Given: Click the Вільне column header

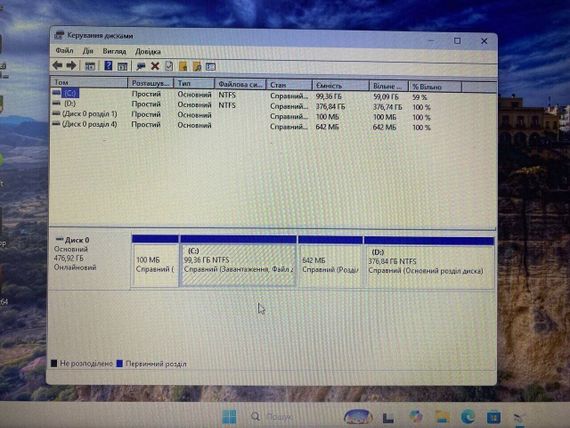Looking at the screenshot, I should point(389,86).
